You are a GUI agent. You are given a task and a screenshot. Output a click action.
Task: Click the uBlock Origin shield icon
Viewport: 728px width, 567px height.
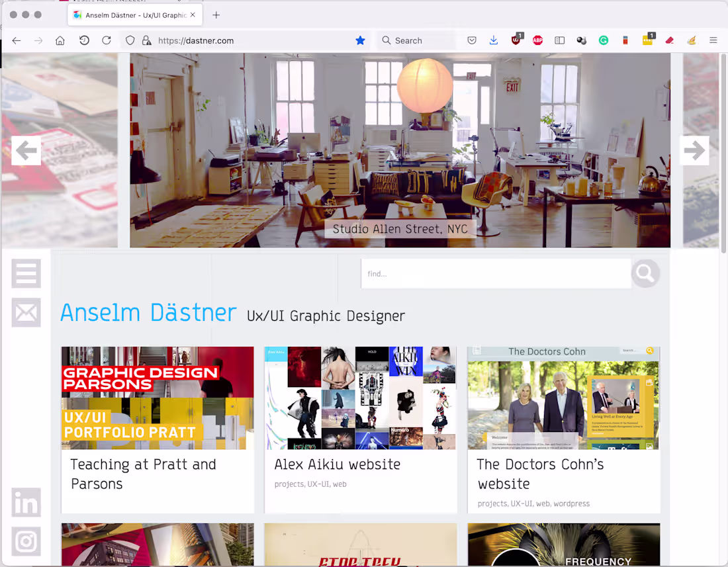click(x=516, y=40)
